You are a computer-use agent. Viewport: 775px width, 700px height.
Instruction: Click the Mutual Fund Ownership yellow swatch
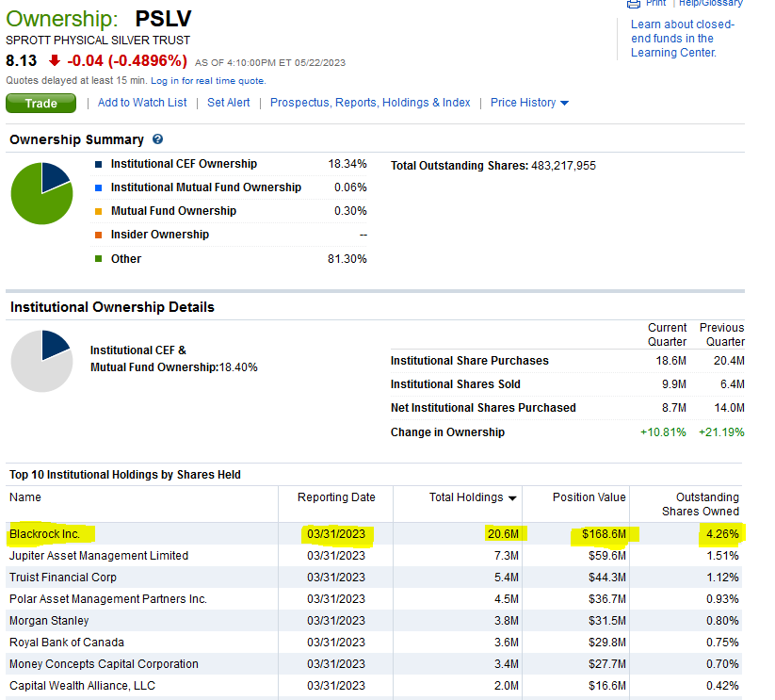tap(98, 212)
